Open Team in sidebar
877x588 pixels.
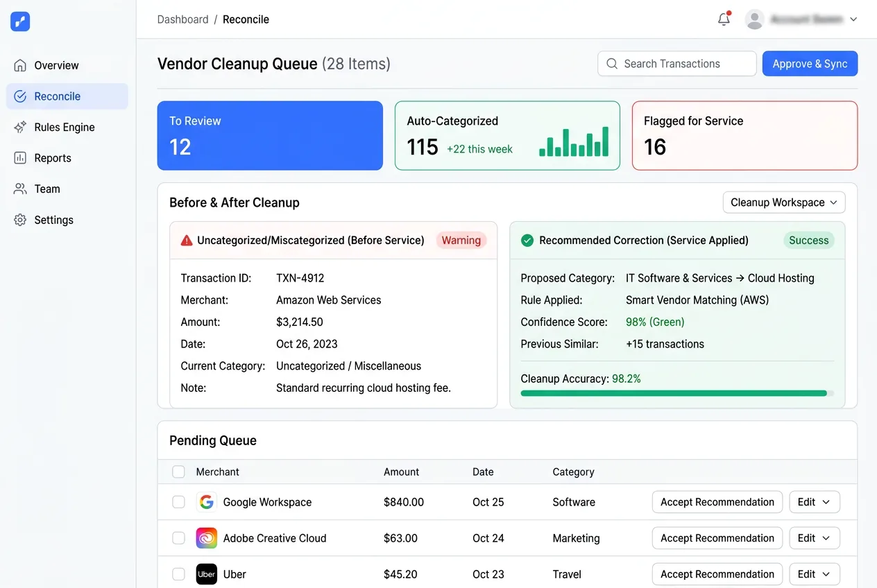click(67, 189)
